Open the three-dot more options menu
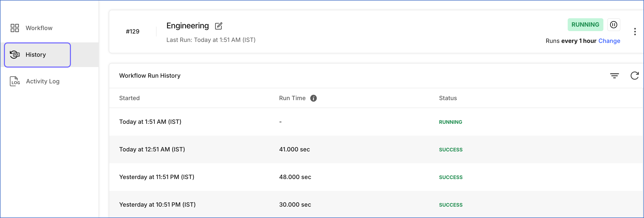The height and width of the screenshot is (218, 644). [635, 32]
